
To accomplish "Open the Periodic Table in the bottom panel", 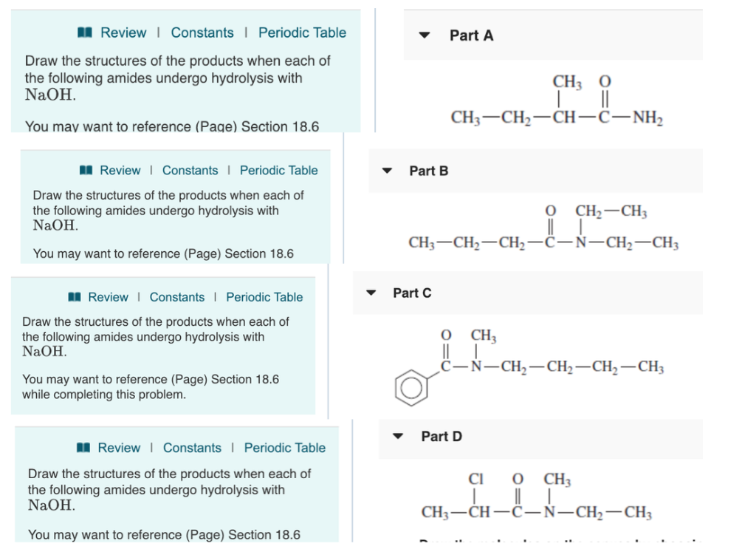I will (284, 448).
